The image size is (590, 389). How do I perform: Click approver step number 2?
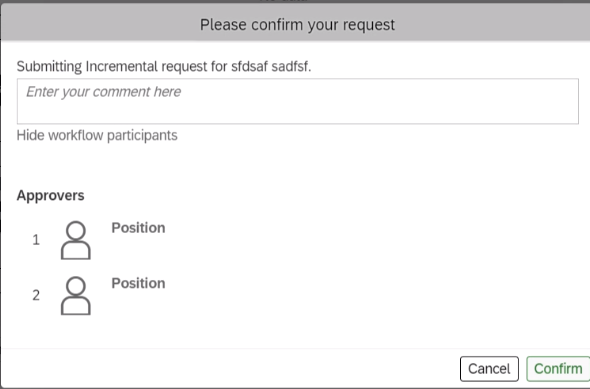click(x=36, y=295)
